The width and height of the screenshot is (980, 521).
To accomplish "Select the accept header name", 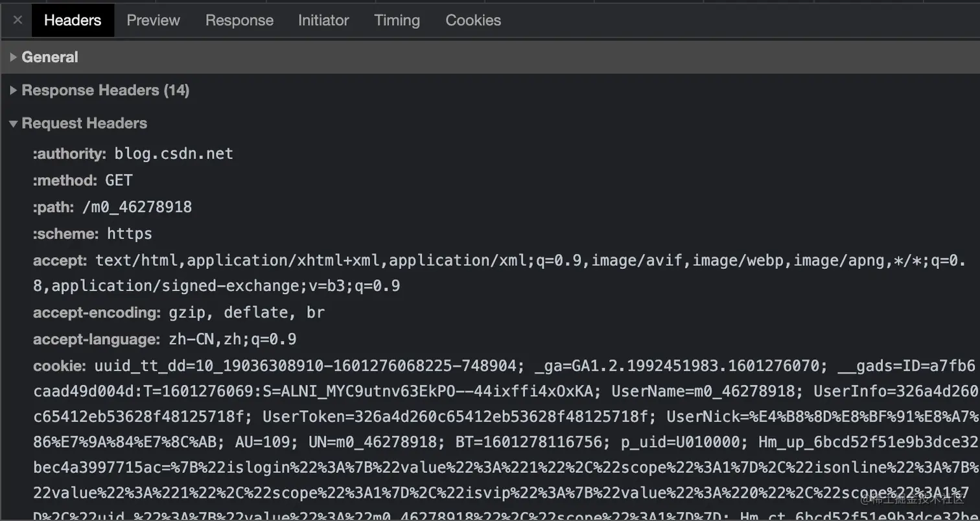I will (x=60, y=260).
